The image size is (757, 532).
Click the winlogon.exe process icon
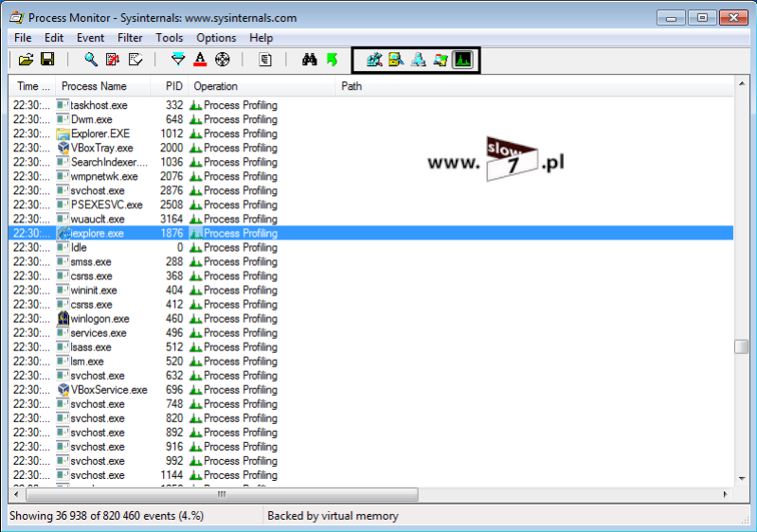point(63,318)
